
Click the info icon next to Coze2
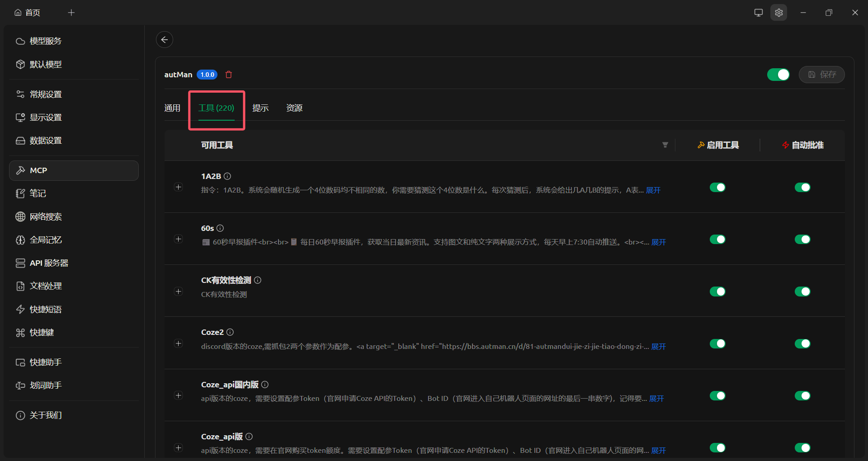230,332
